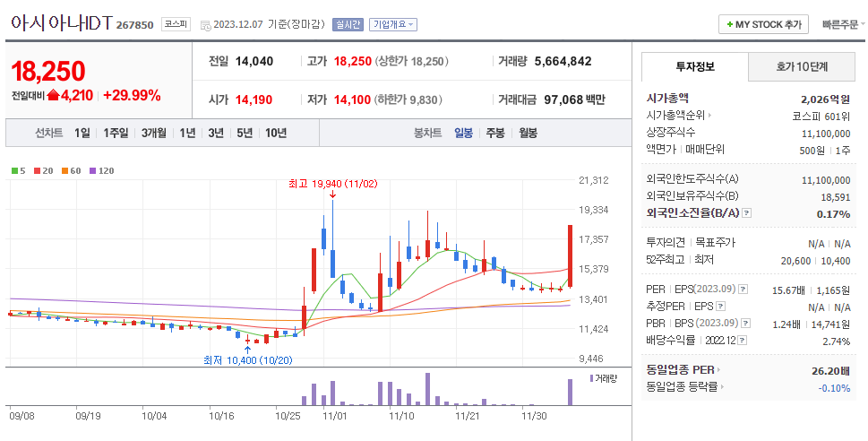Viewport: 868px width, 441px height.
Task: Click the latest red limit-up candle
Action: [x=570, y=256]
